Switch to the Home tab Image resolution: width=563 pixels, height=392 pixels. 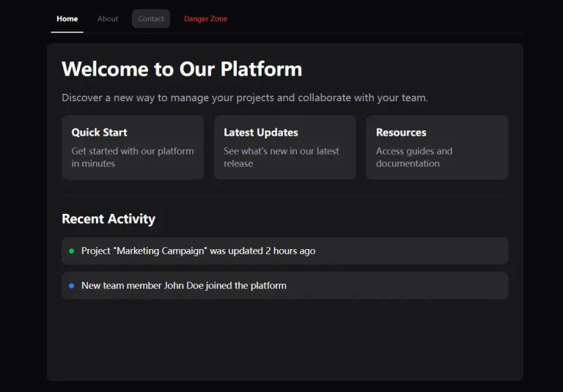[67, 19]
